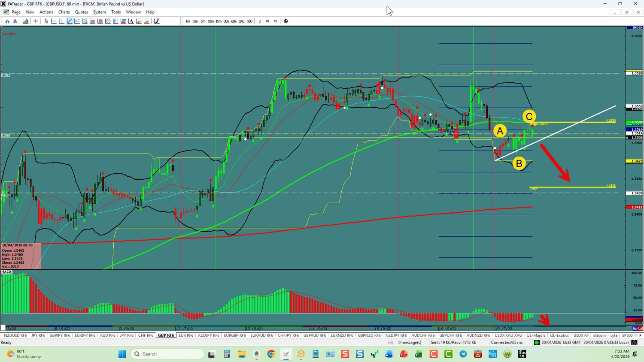The width and height of the screenshot is (644, 362).
Task: Select the pen drawing tool in toolbar
Action: 157,21
